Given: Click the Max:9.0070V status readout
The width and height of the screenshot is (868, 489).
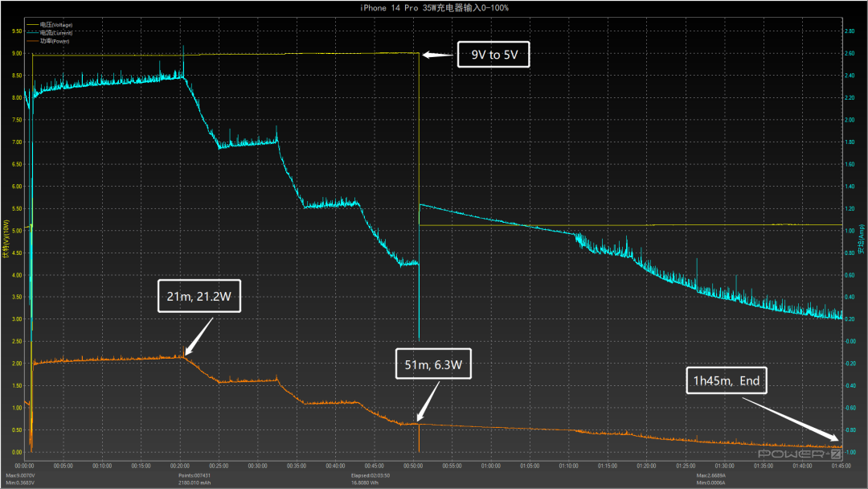Looking at the screenshot, I should point(20,475).
